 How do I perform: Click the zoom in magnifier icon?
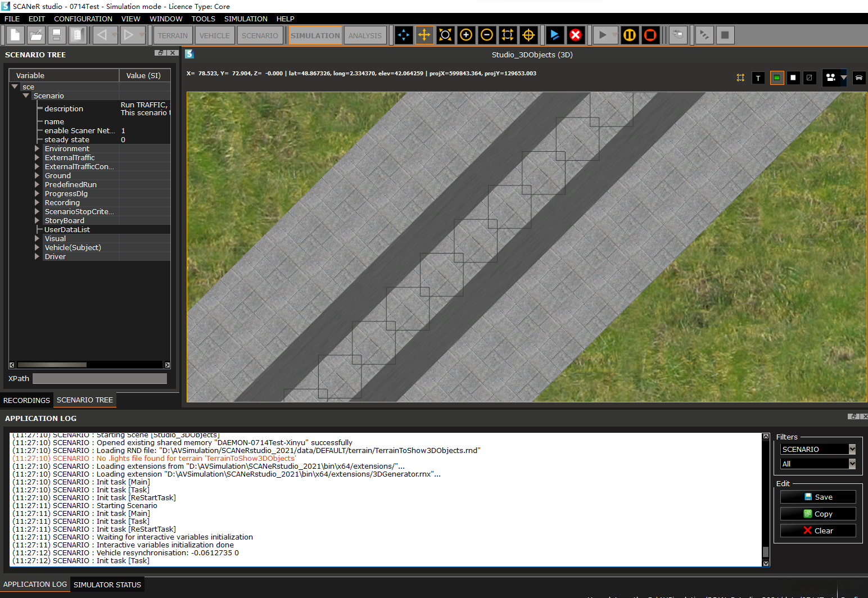(x=466, y=35)
